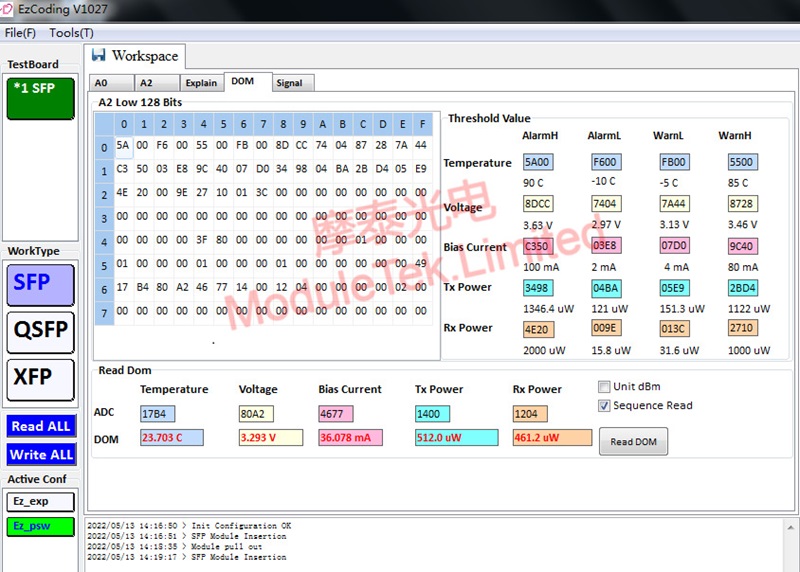The image size is (800, 572).
Task: Click Rx Power WarnH field 2710
Action: (x=742, y=328)
